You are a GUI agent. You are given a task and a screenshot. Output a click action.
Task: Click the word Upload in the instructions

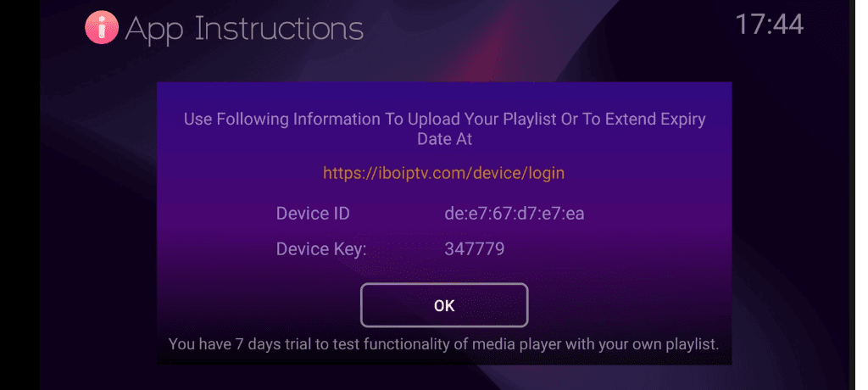(x=431, y=119)
